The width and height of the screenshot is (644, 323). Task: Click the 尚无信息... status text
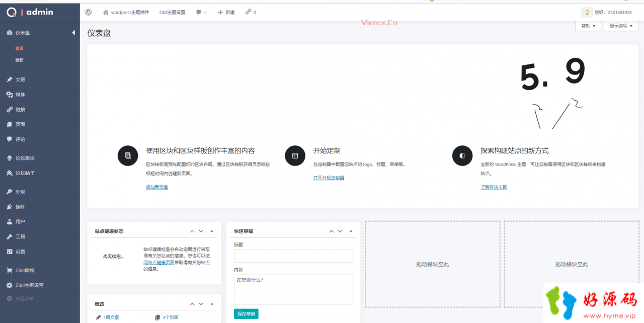114,257
